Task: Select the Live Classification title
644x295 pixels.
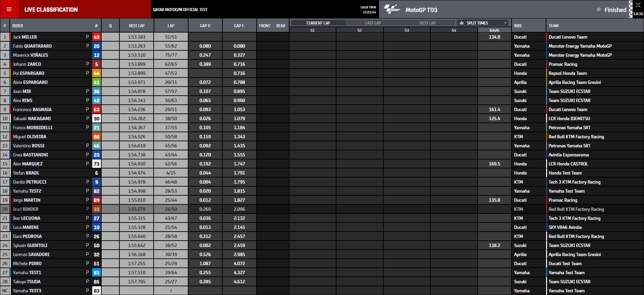Action: click(51, 10)
